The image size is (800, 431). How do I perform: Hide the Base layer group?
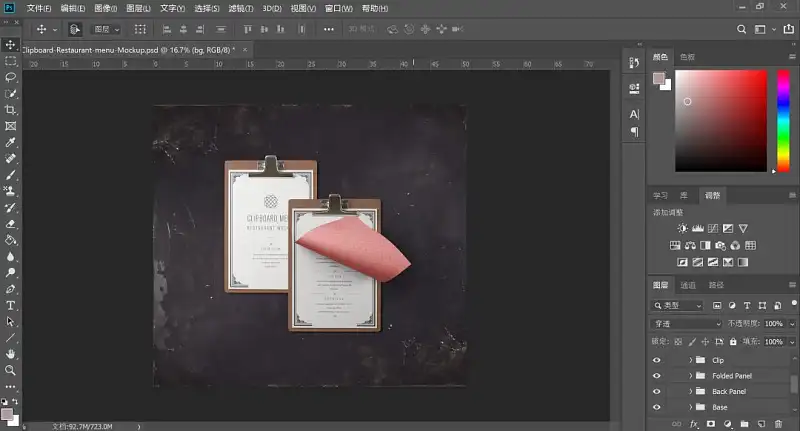pos(657,408)
